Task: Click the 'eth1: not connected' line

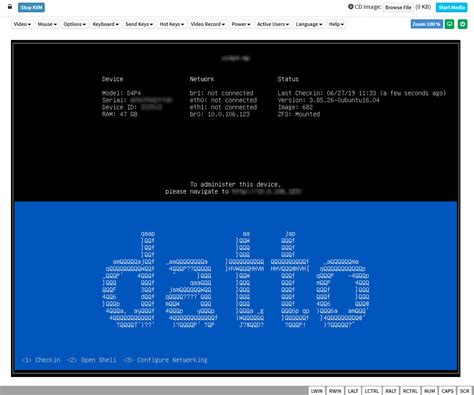Action: tap(223, 107)
